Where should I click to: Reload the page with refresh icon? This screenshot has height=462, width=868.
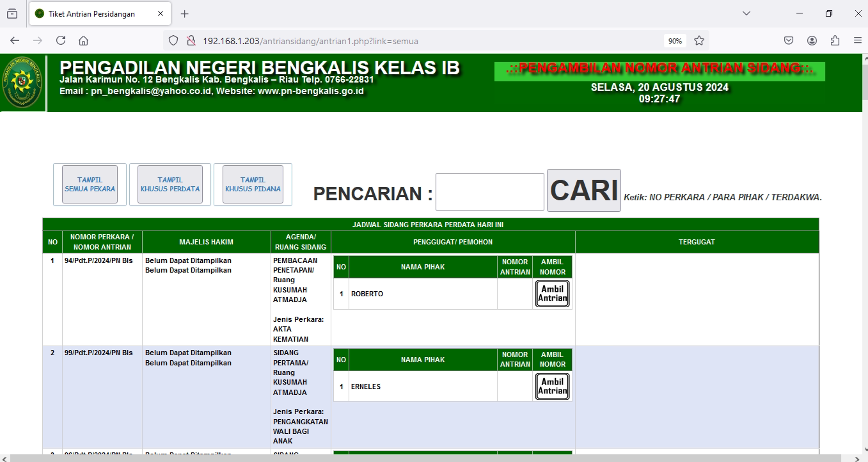61,40
